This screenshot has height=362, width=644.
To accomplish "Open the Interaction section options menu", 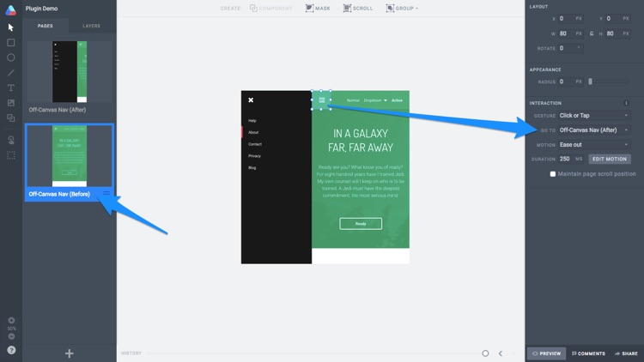I will click(x=626, y=103).
